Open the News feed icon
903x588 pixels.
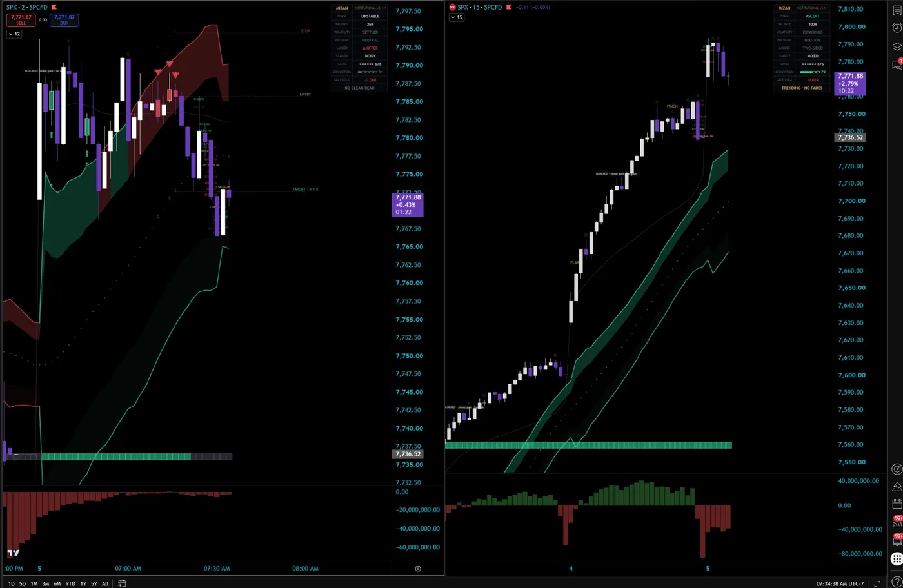(x=897, y=522)
